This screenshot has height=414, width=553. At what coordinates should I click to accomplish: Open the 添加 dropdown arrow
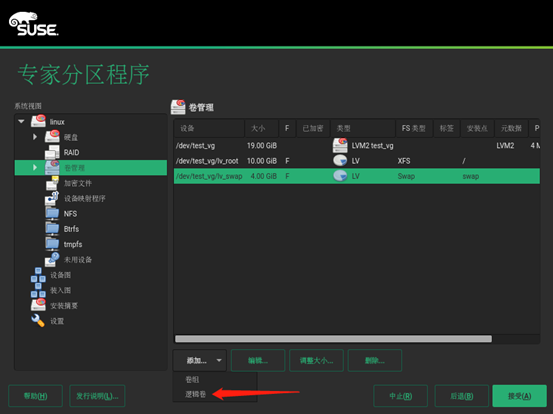click(219, 360)
